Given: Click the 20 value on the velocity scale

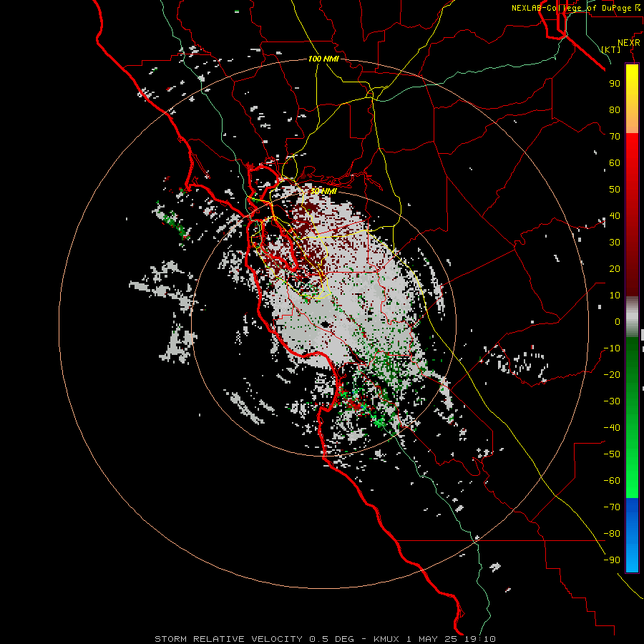Looking at the screenshot, I should [615, 268].
